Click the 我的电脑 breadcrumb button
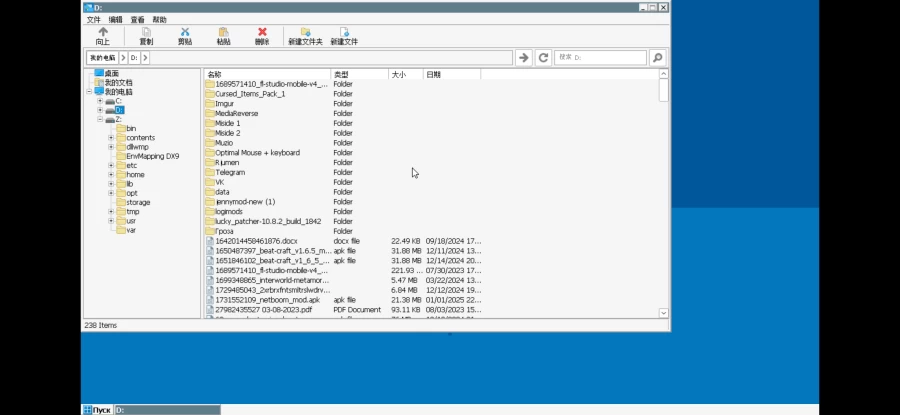Screen dimensions: 900x415 102,58
